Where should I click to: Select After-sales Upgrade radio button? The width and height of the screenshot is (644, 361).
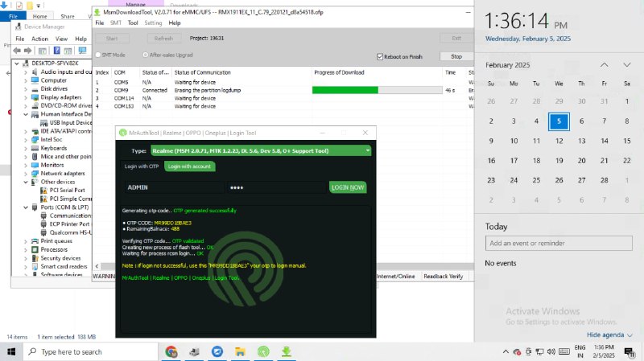(146, 55)
